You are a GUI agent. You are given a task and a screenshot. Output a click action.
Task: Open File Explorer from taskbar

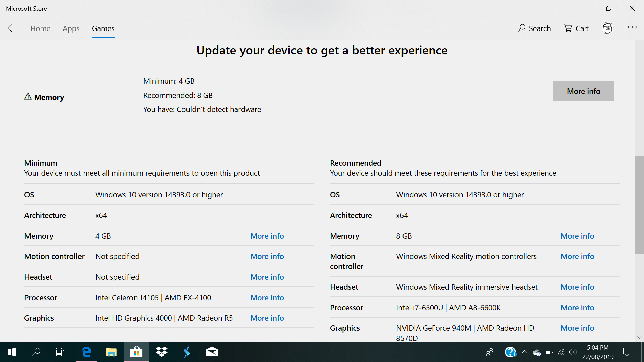[x=111, y=352]
